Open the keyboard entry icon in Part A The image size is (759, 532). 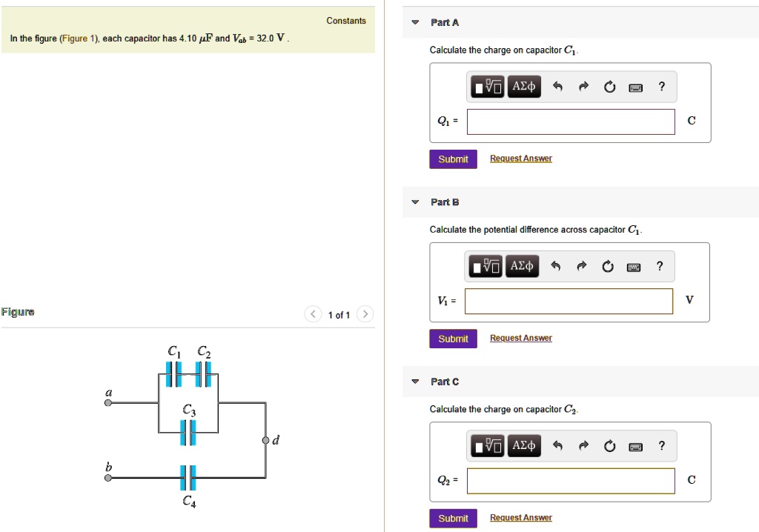pos(635,87)
